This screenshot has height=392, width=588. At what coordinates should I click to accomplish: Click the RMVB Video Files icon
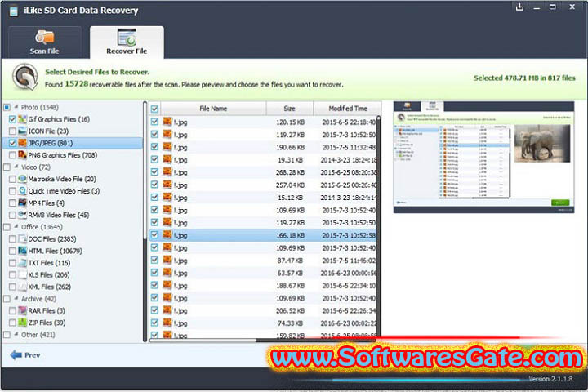tap(23, 215)
